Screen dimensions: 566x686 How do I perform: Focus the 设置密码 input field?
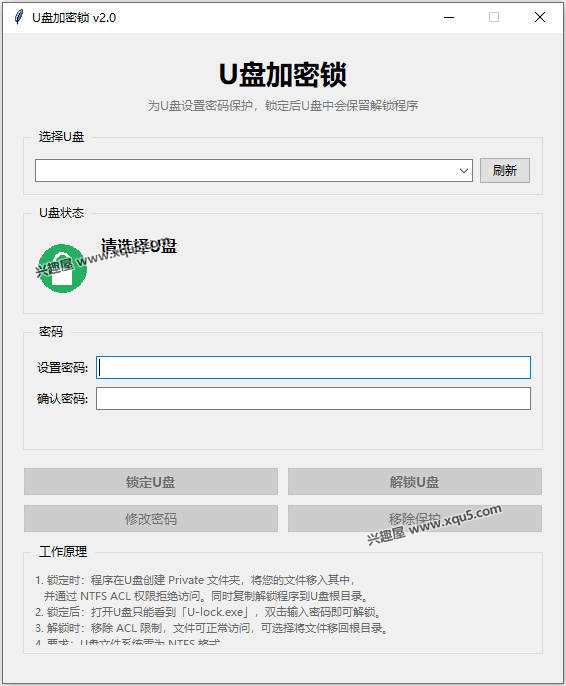point(313,368)
